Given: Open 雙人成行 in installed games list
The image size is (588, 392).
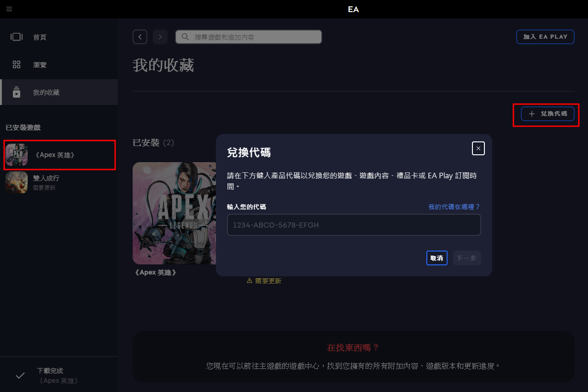Looking at the screenshot, I should [x=59, y=182].
